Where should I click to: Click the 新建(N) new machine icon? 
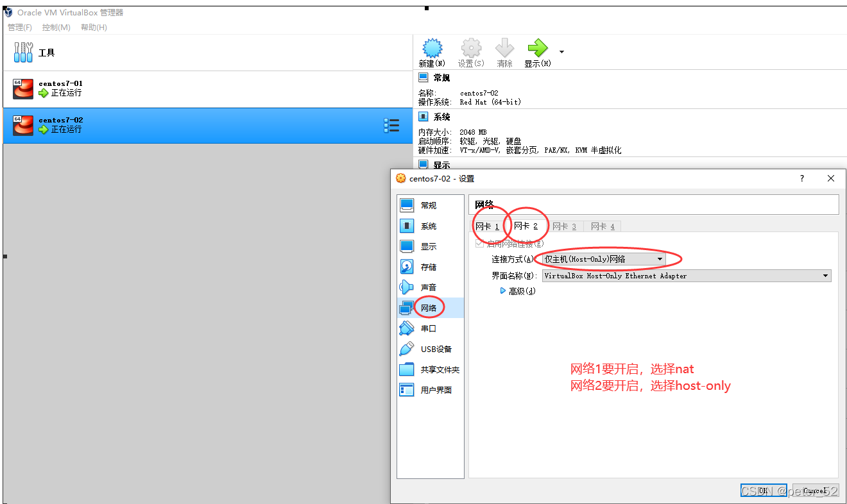click(432, 49)
